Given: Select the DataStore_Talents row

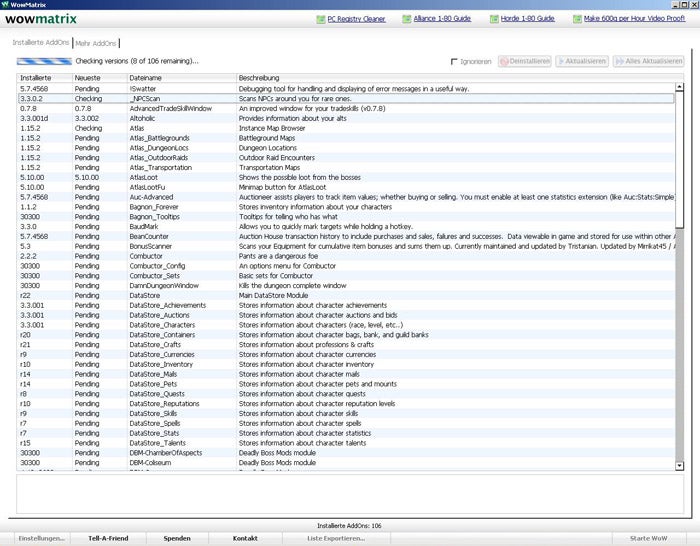Looking at the screenshot, I should click(346, 443).
